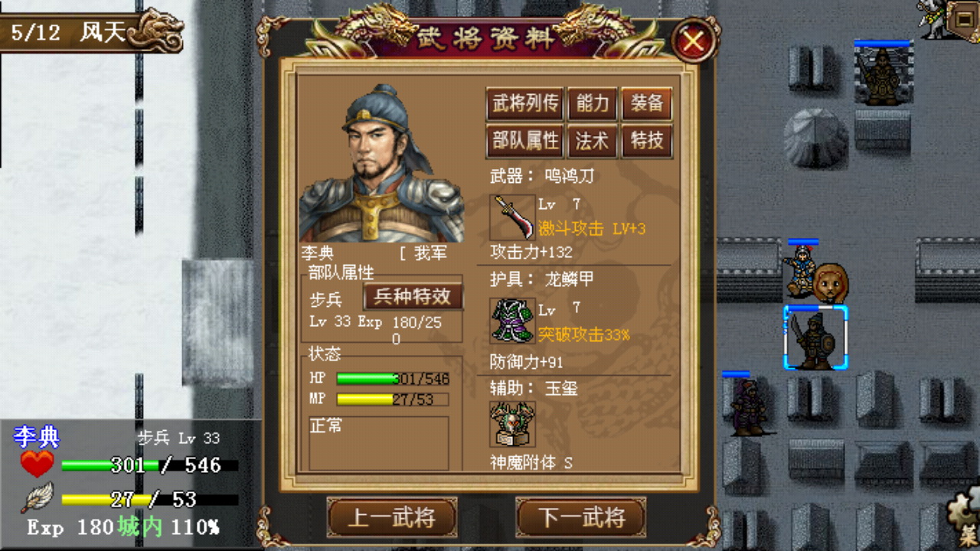Click Li Dian's HP bar in panel
The height and width of the screenshot is (551, 980).
393,379
